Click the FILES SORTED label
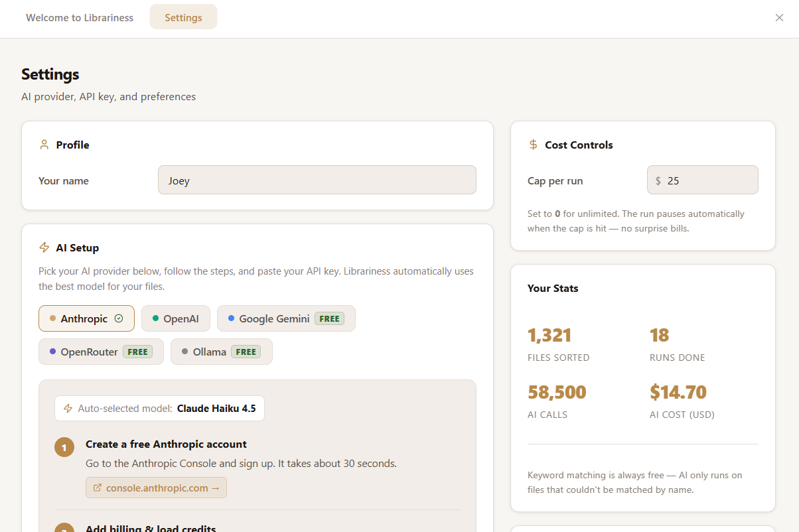 (559, 358)
